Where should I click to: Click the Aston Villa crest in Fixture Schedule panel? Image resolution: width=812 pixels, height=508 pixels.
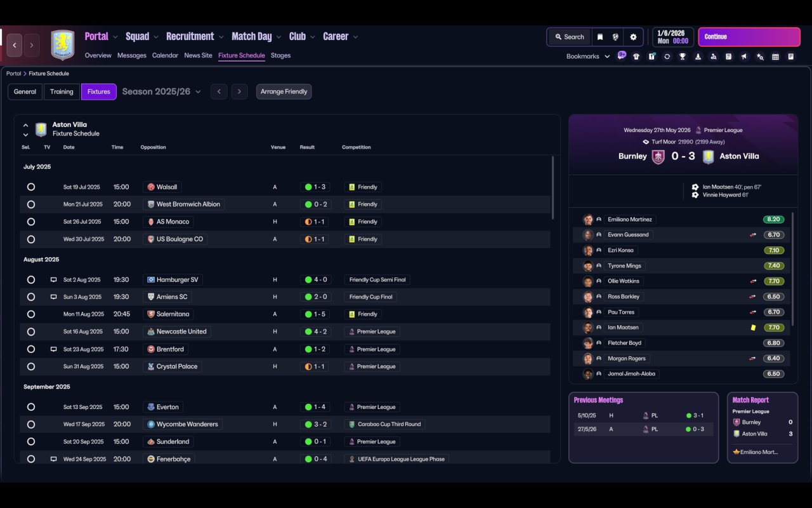pos(41,130)
